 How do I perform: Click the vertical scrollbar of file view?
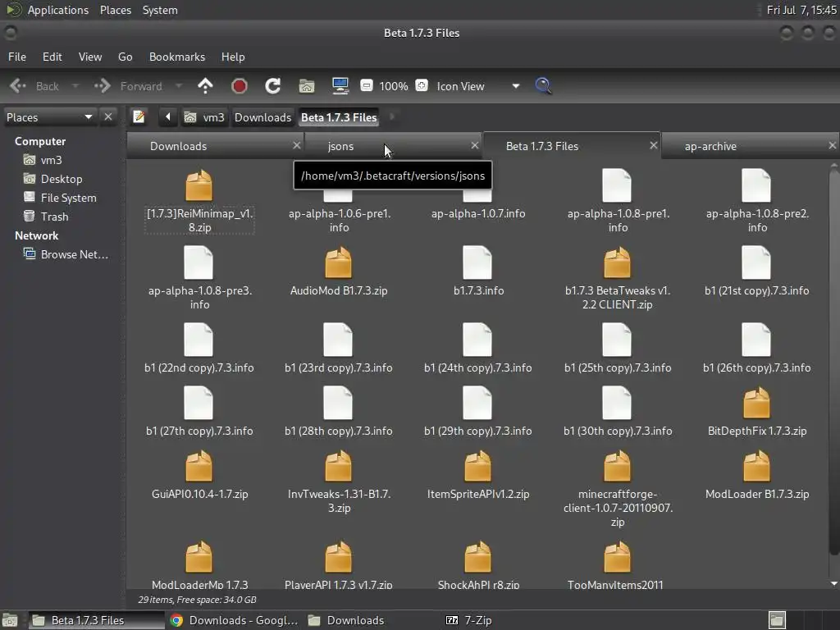[x=833, y=362]
